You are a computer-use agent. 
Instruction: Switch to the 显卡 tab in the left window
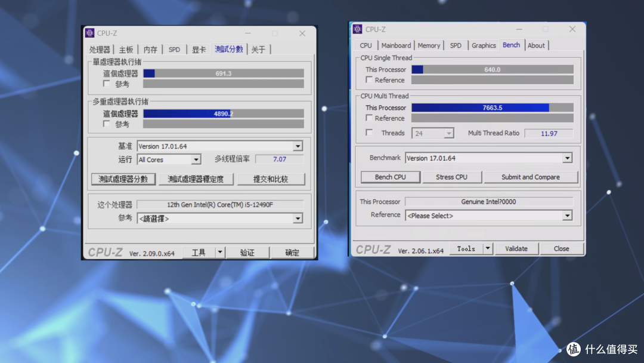199,50
